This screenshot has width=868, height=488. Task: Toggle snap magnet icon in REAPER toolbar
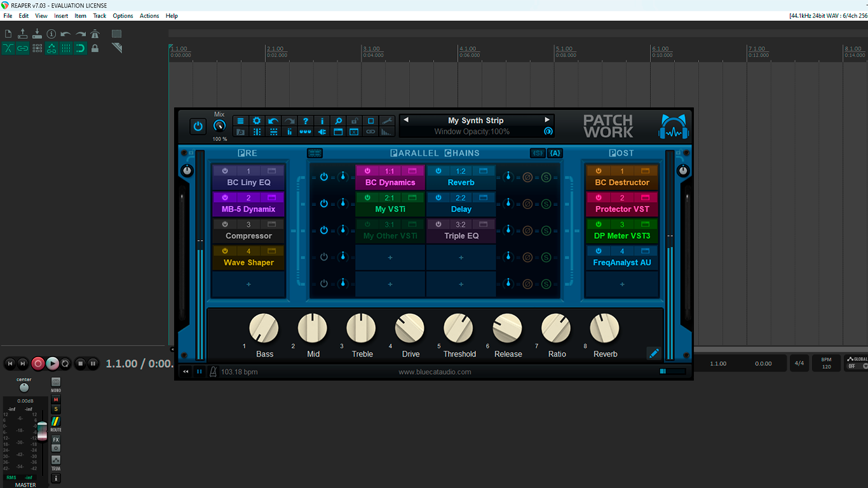(x=80, y=48)
